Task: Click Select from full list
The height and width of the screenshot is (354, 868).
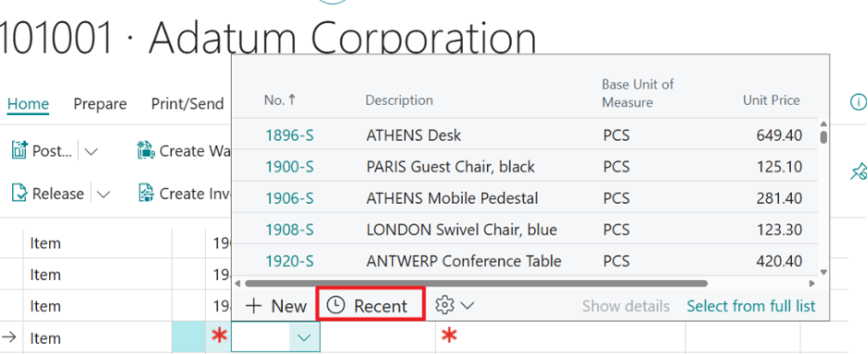Action: coord(751,306)
